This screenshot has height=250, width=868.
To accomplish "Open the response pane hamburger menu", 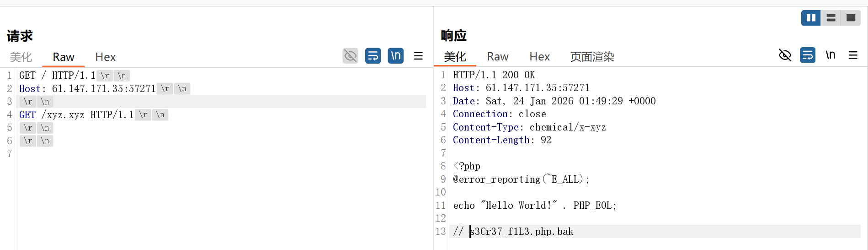I will click(x=853, y=55).
